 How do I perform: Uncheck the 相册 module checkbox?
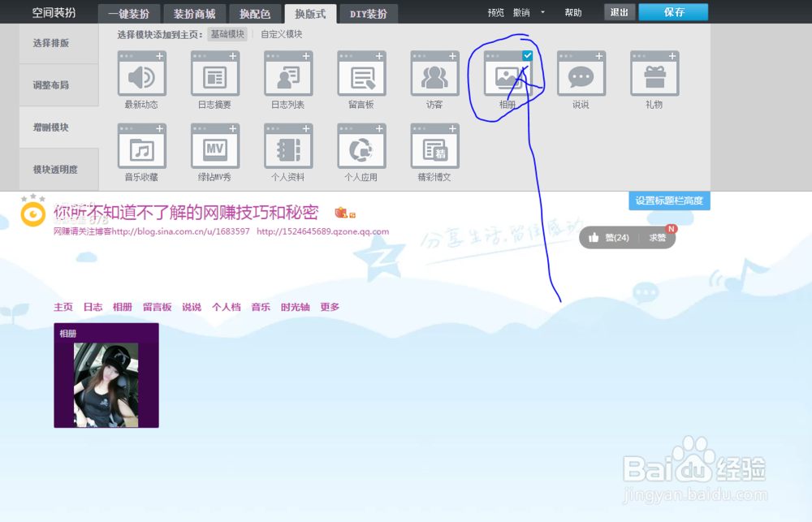pos(527,56)
